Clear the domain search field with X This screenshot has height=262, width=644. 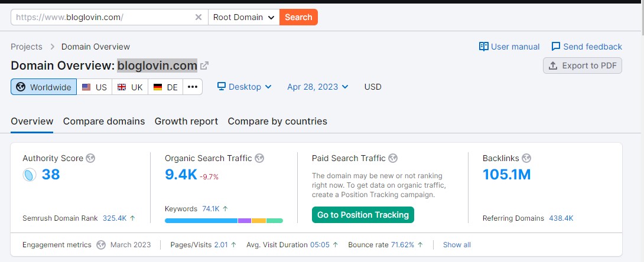[199, 17]
